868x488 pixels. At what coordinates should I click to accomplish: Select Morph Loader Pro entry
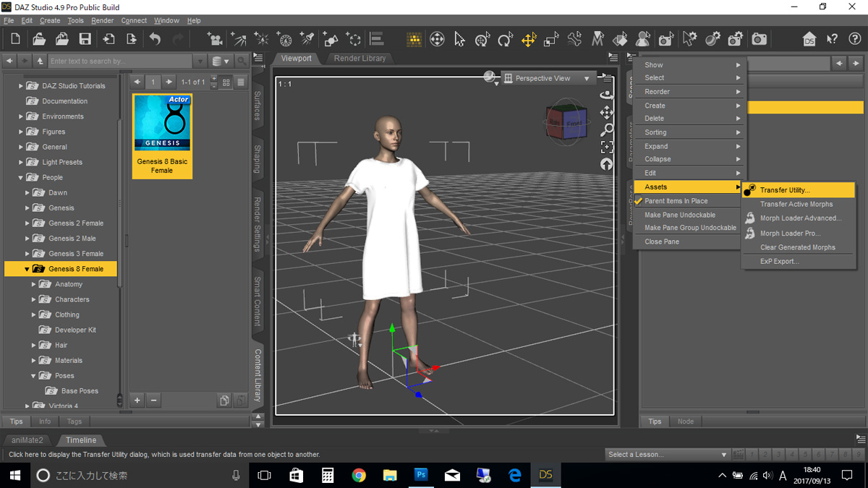pos(798,234)
